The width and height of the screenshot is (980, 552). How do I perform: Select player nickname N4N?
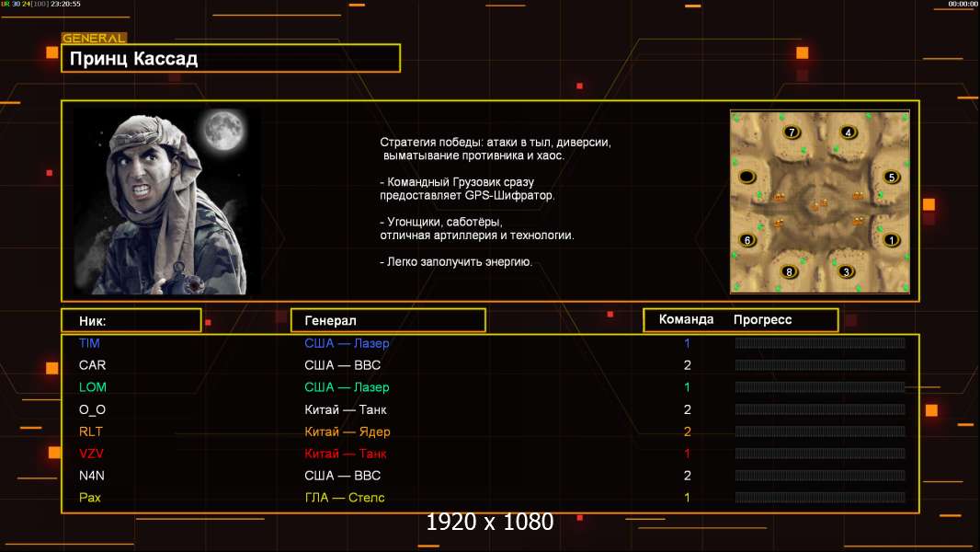click(92, 476)
